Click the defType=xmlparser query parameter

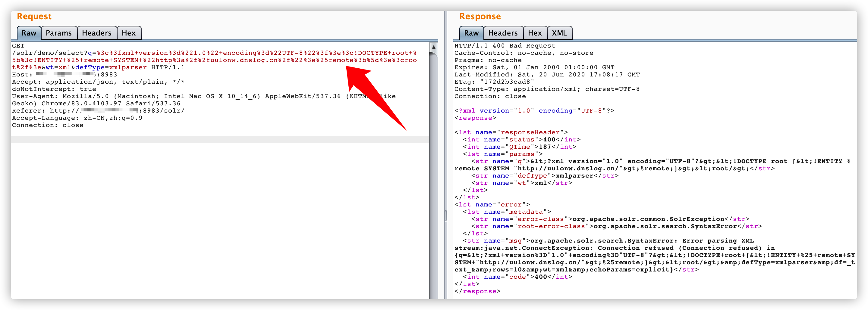pos(111,67)
